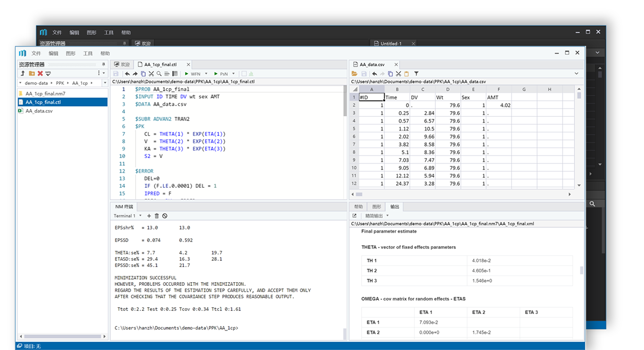Open the 文件 menu in the front window
This screenshot has height=350, width=644.
36,53
